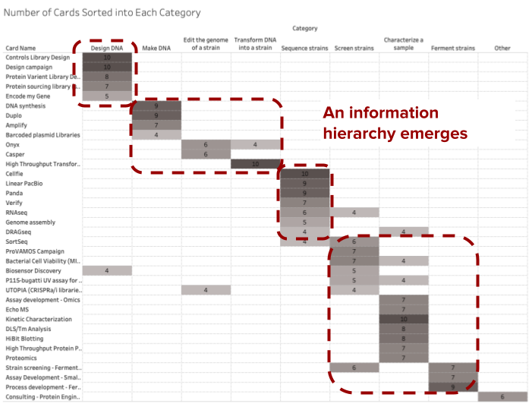
Task: Click the 'Other' column header
Action: click(x=502, y=48)
